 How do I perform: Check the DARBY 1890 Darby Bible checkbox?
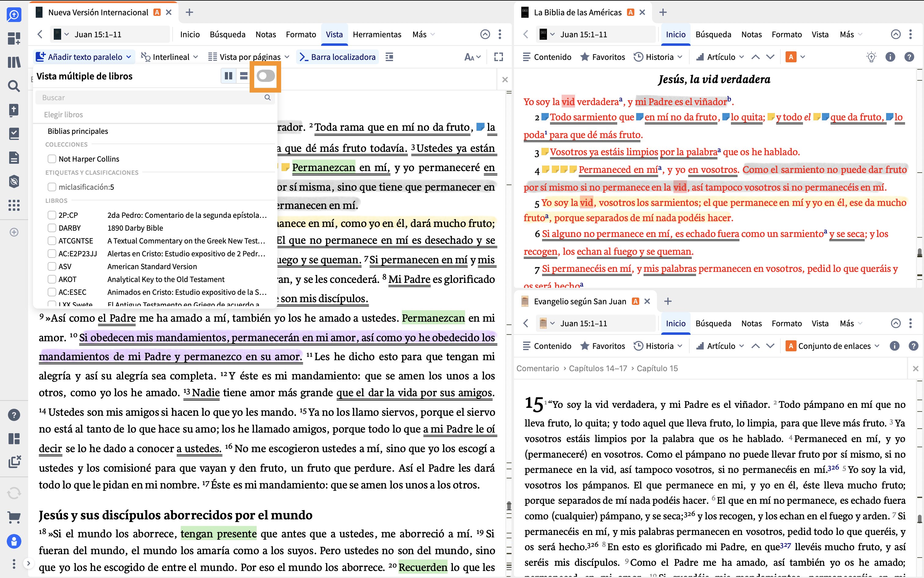[52, 228]
